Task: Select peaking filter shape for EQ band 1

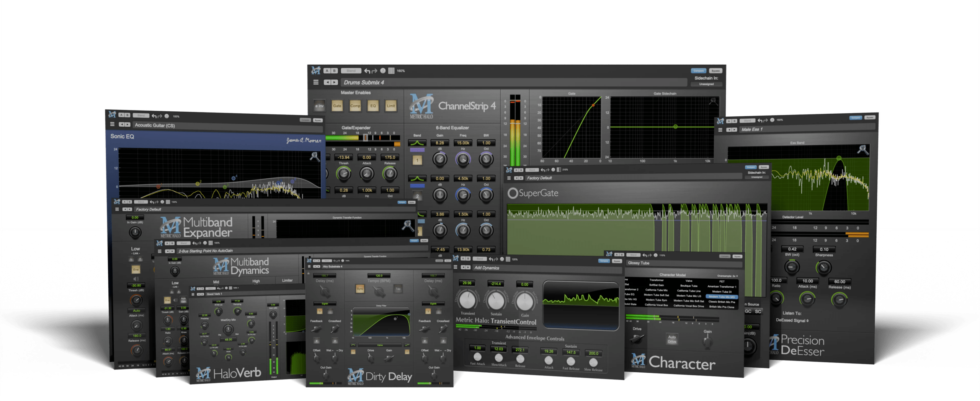Action: [x=417, y=143]
